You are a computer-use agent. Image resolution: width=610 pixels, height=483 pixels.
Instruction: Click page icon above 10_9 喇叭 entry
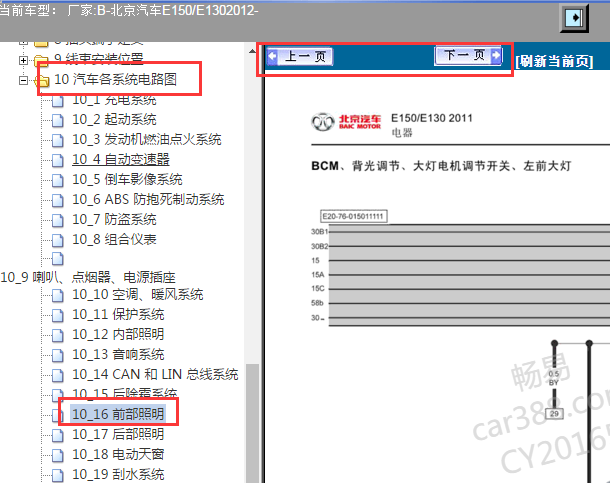click(x=58, y=259)
